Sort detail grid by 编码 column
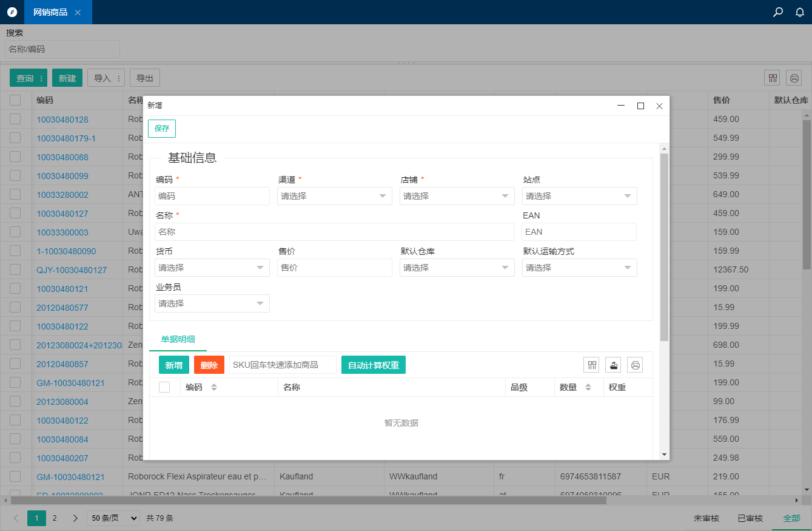 [x=213, y=387]
